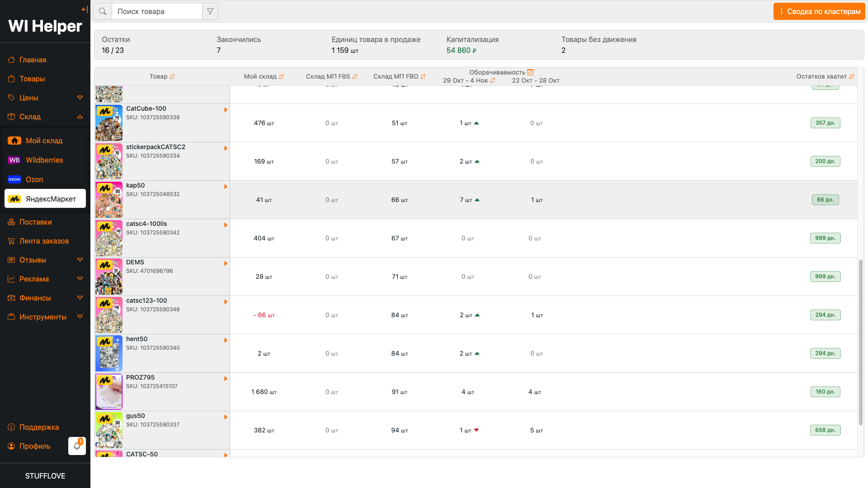Viewport: 868px width, 488px height.
Task: Expand the Финансы menu chevron
Action: click(80, 298)
